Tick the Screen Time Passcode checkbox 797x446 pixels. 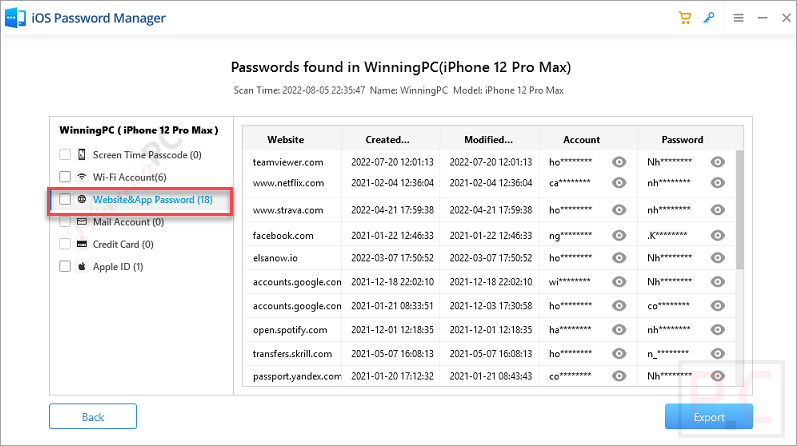[x=65, y=154]
